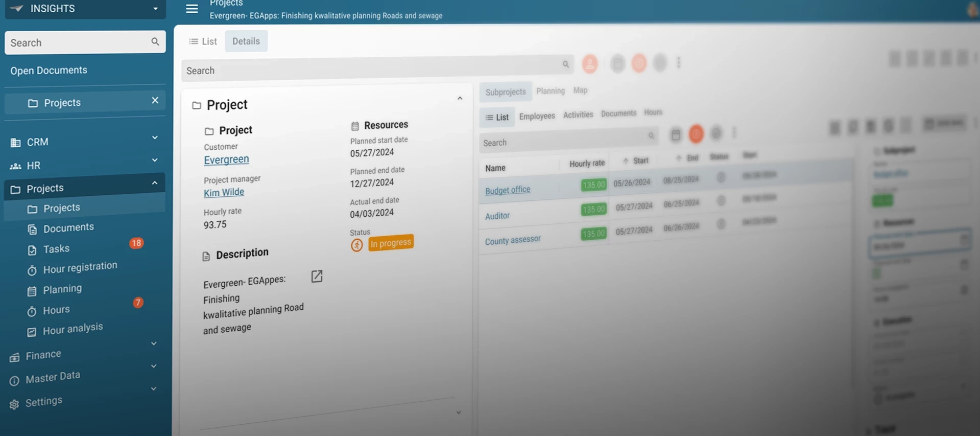Click the green 135.00 rate for Auditor
The image size is (980, 436).
(593, 209)
